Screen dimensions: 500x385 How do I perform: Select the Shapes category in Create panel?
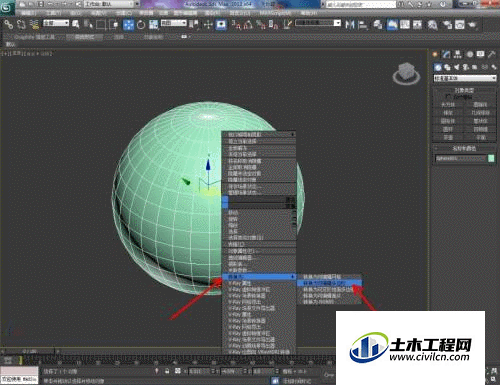447,67
